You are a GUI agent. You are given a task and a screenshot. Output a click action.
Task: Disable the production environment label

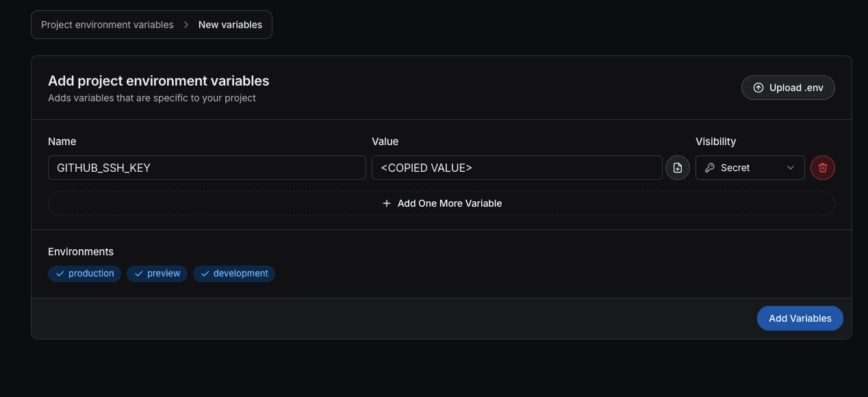91,274
